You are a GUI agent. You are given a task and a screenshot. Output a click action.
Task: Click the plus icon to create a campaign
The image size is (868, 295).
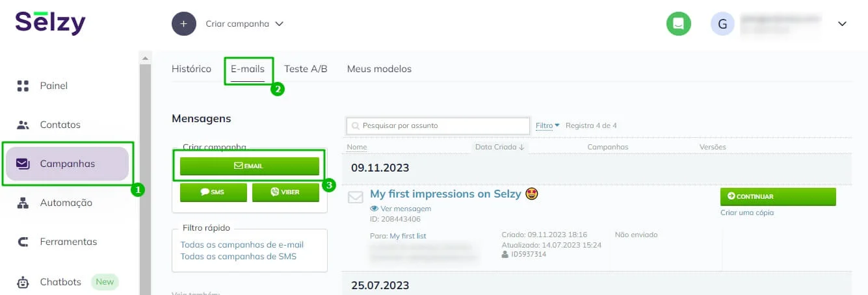click(x=184, y=23)
